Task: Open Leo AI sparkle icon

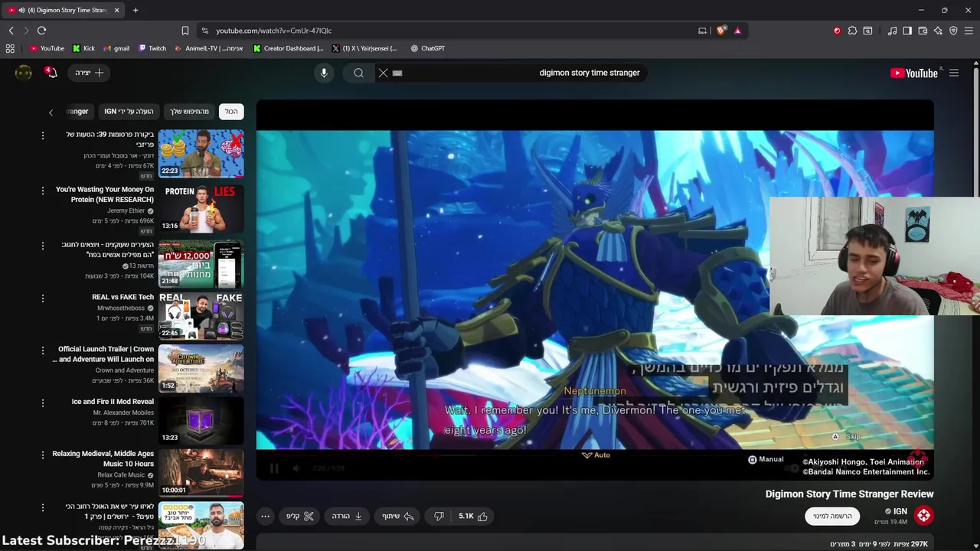Action: tap(938, 31)
